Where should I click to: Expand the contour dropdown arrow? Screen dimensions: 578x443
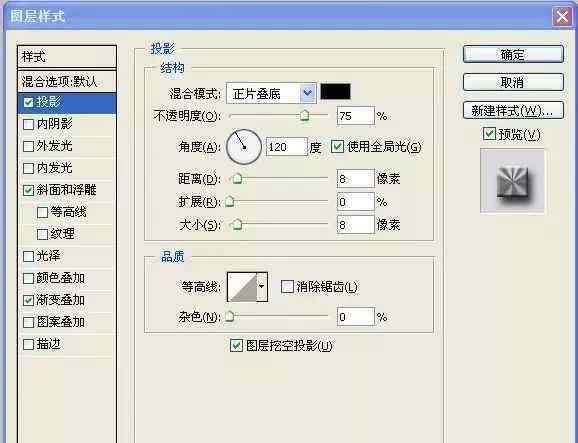[x=262, y=287]
